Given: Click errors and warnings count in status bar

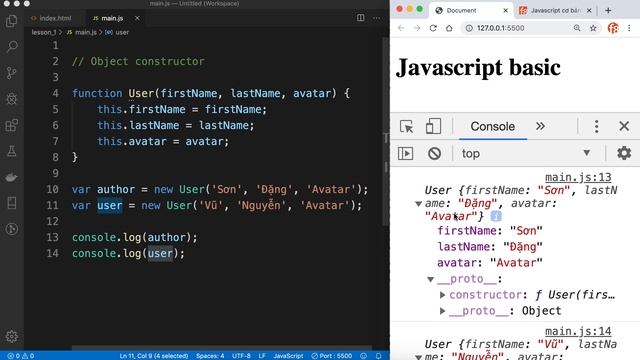Looking at the screenshot, I should coord(20,356).
